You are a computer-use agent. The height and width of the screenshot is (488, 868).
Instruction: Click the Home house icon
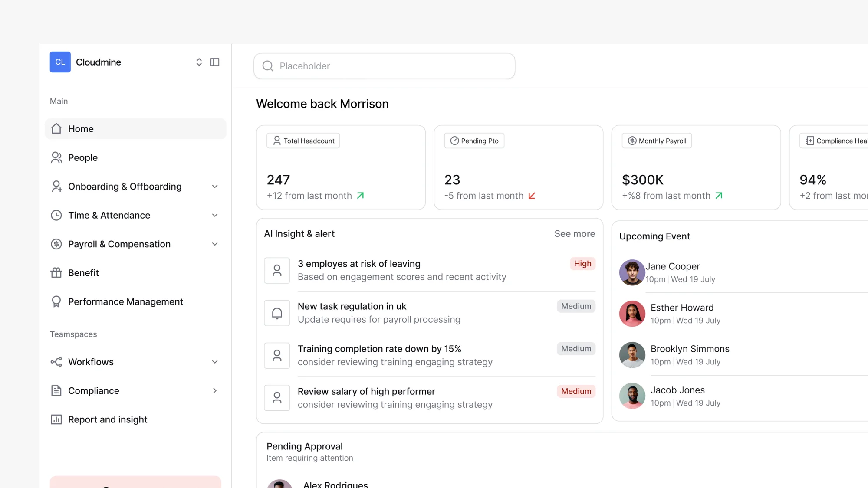(x=56, y=129)
